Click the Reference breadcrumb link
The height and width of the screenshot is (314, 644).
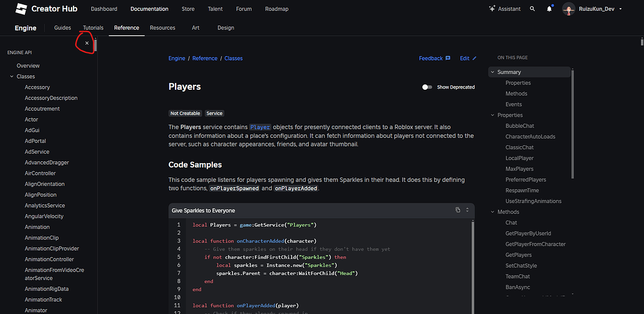pyautogui.click(x=205, y=58)
